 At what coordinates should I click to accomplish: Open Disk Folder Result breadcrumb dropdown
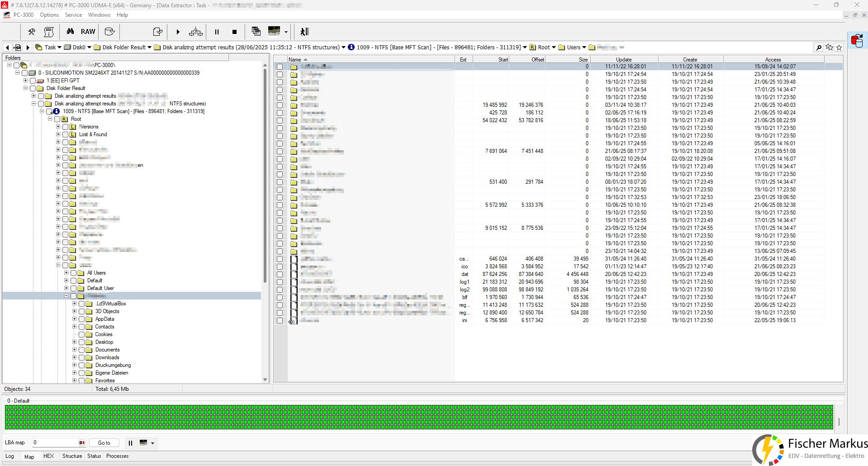pyautogui.click(x=149, y=48)
